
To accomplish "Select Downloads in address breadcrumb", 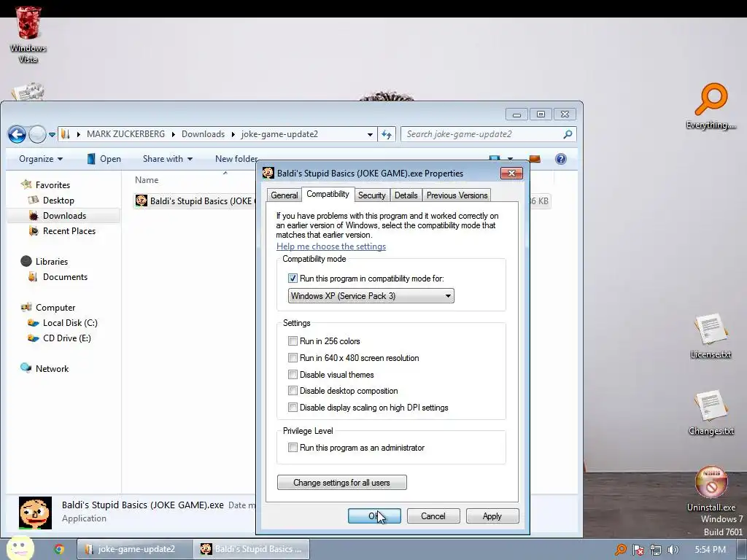I will point(203,135).
